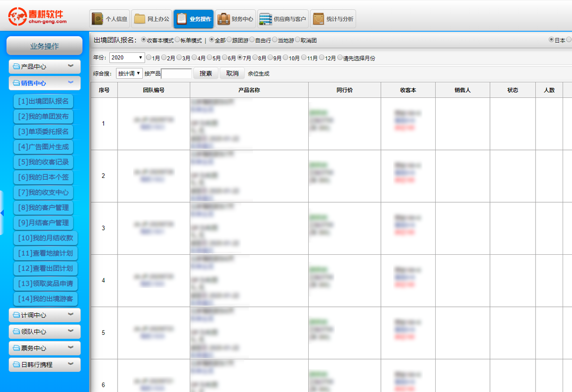Choose the 自由行 radio option

[252, 40]
